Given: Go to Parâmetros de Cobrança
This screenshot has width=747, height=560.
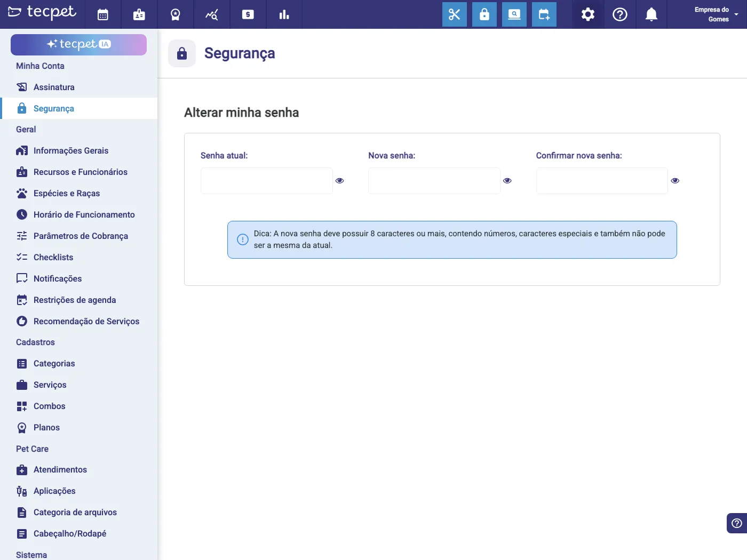Looking at the screenshot, I should pos(79,236).
